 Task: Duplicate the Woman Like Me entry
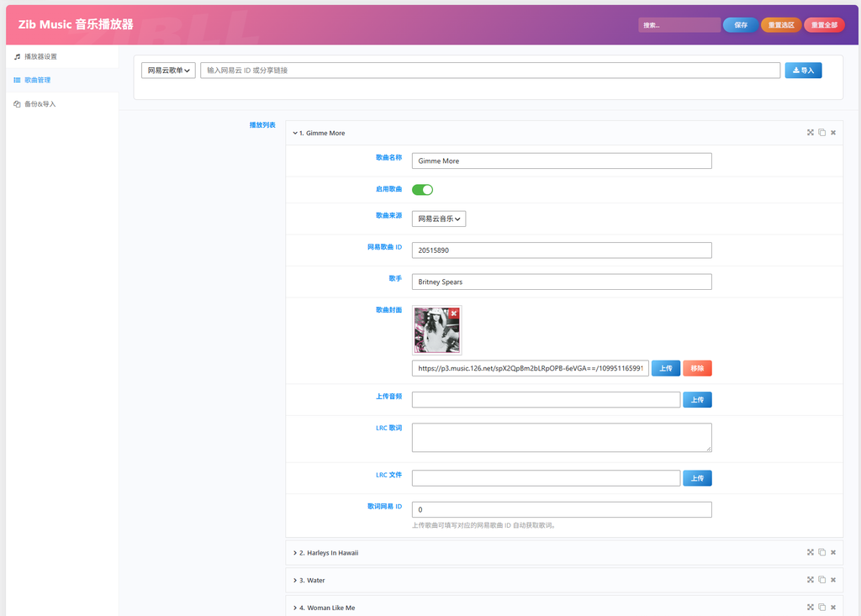[x=821, y=608]
